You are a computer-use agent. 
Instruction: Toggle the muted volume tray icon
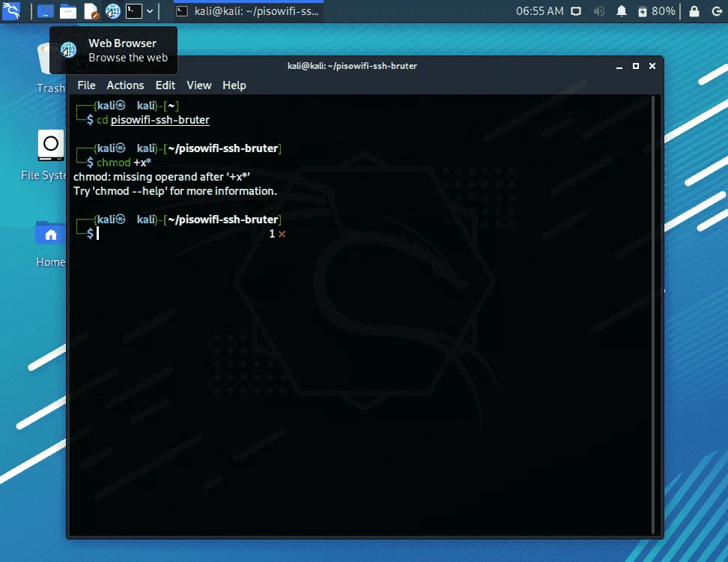pos(599,11)
